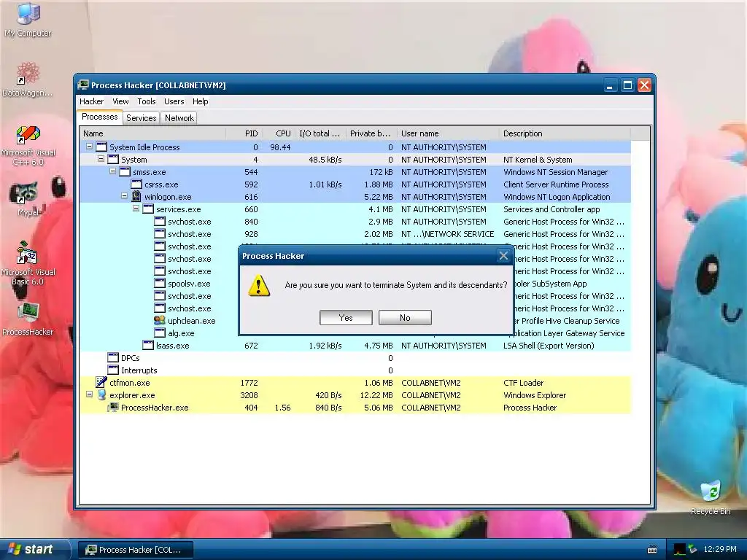This screenshot has height=560, width=747.
Task: Click the services.exe process icon
Action: coord(148,209)
